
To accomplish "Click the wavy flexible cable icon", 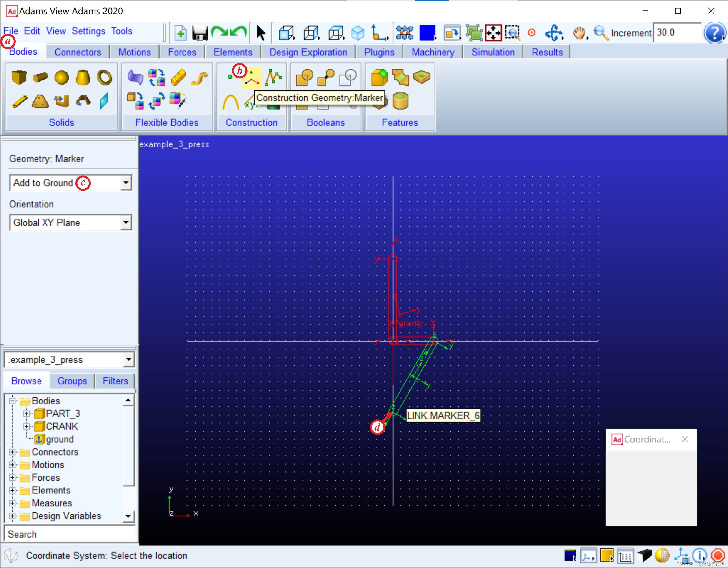I will pos(200,78).
